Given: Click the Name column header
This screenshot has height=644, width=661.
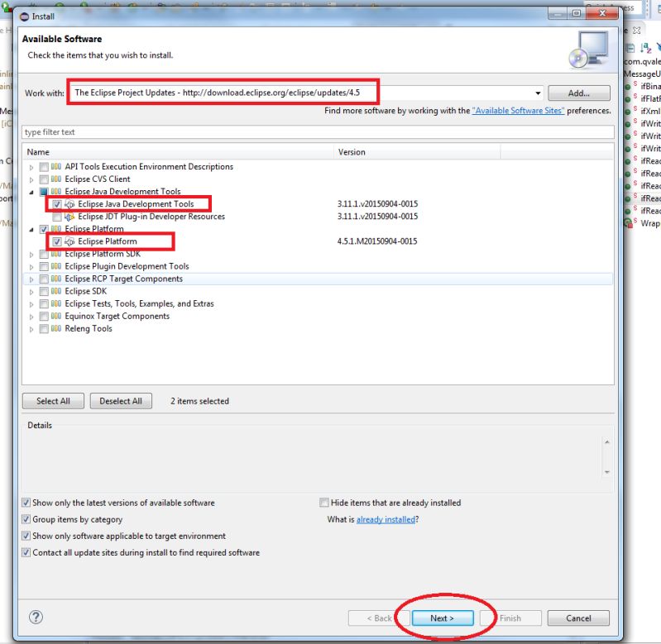Looking at the screenshot, I should tap(179, 152).
